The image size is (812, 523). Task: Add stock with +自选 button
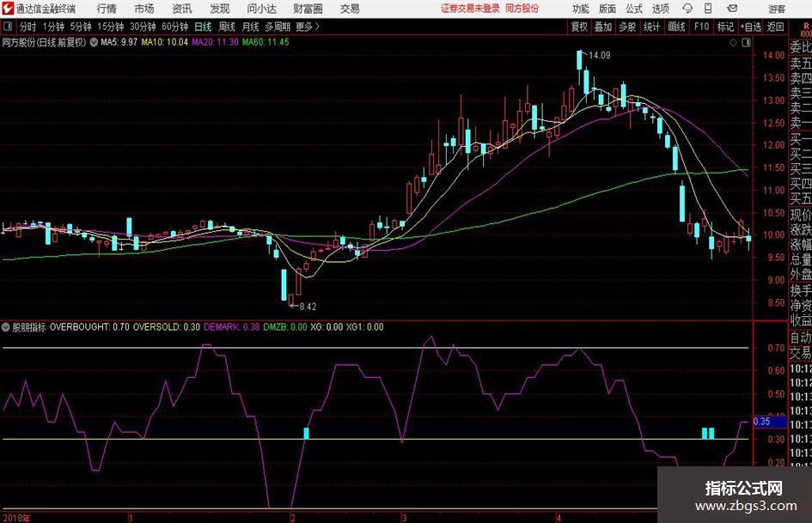[751, 27]
